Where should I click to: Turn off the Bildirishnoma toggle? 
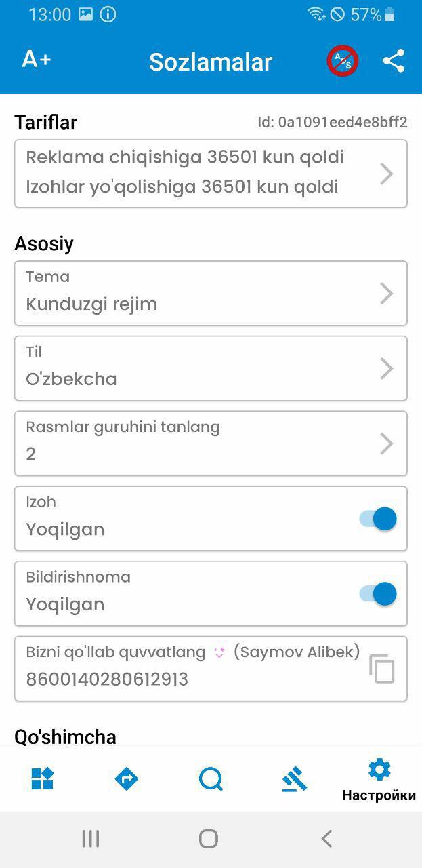pos(376,593)
